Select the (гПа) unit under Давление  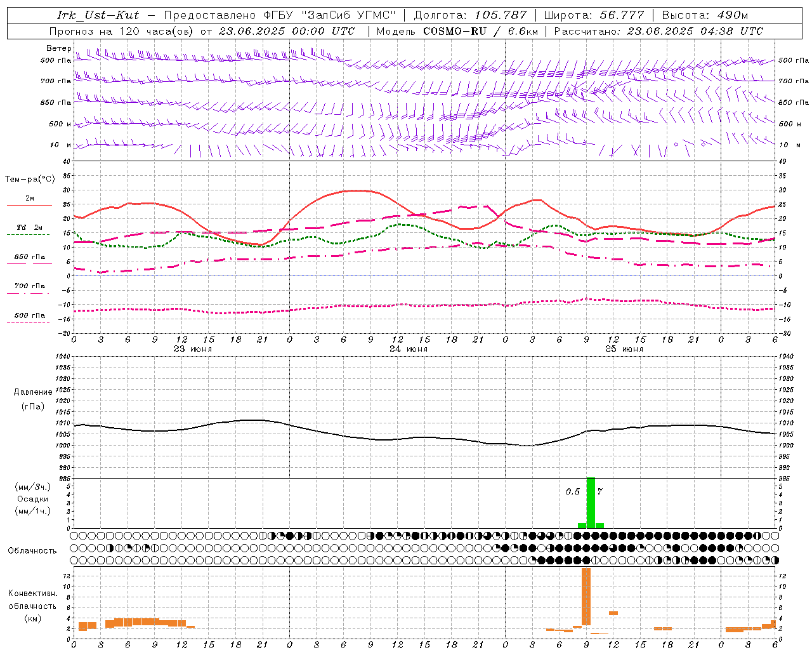pyautogui.click(x=33, y=407)
